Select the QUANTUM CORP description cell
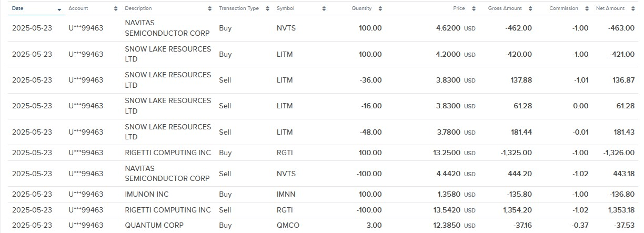The image size is (644, 233). (x=154, y=225)
